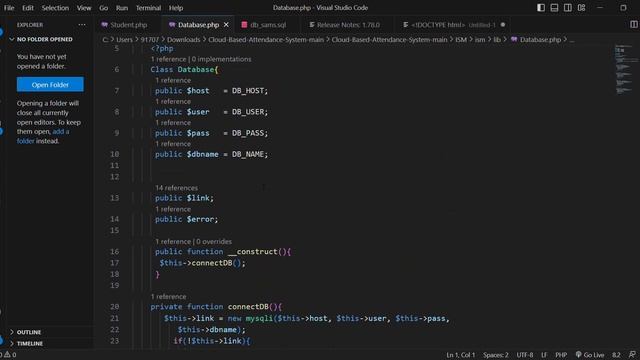Screen dimensions: 640x360
Task: Open Run menu
Action: coord(122,8)
